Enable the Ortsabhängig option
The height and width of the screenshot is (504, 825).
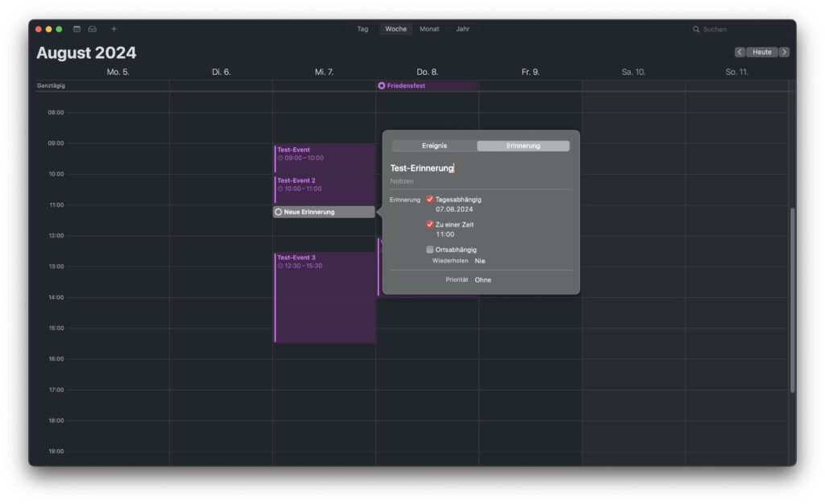(x=430, y=250)
